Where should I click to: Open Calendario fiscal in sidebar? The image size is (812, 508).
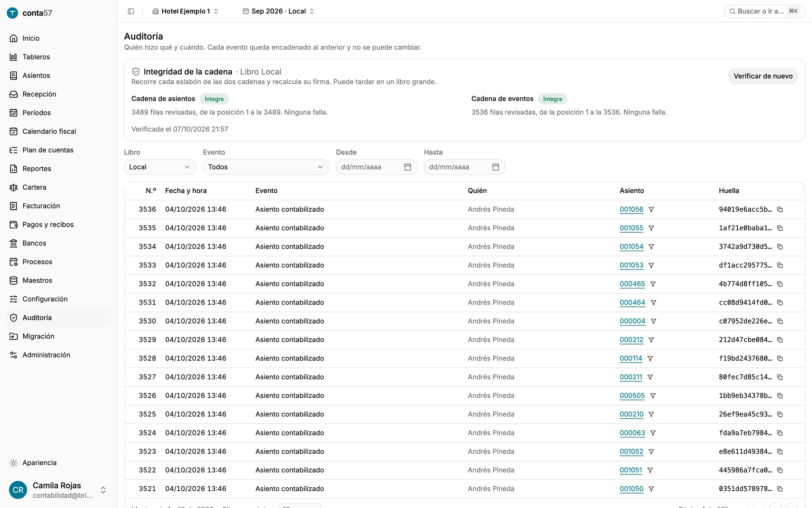tap(58, 131)
